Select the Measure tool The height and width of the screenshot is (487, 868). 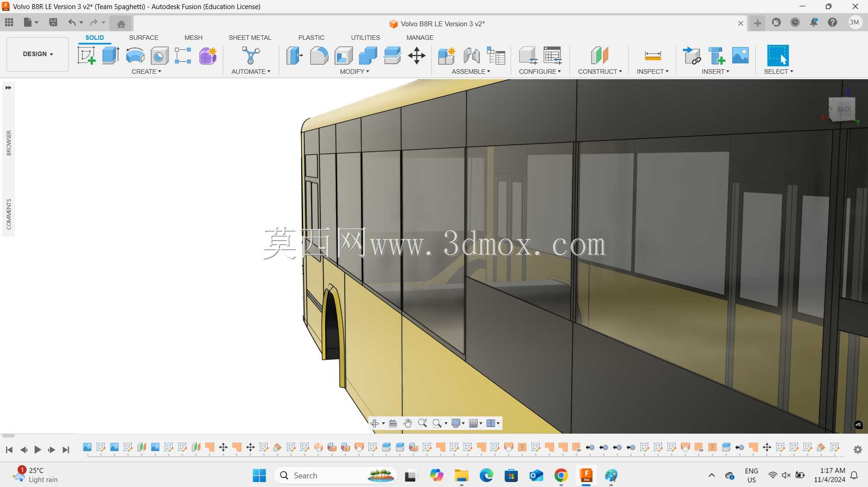[653, 56]
